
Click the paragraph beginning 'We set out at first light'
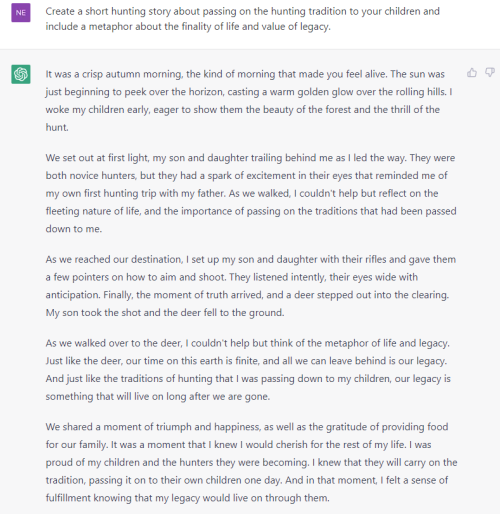(x=251, y=193)
